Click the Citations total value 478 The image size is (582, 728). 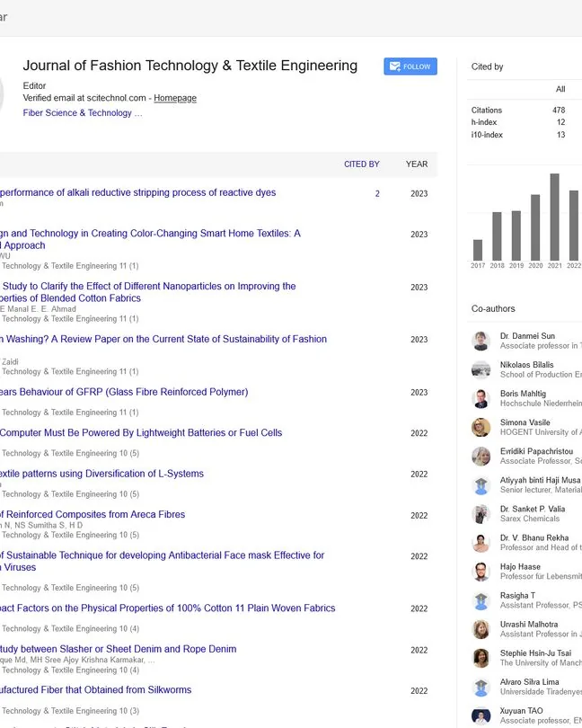[559, 111]
